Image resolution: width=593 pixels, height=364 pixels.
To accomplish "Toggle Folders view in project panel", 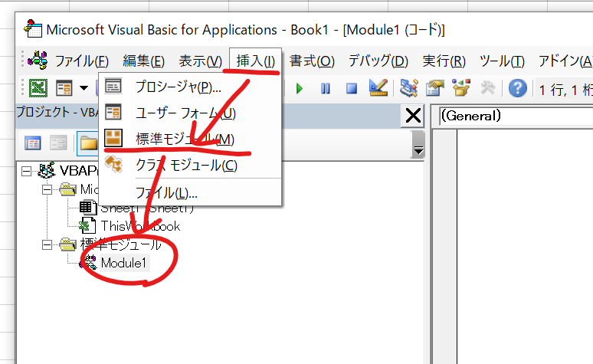I will (x=87, y=143).
